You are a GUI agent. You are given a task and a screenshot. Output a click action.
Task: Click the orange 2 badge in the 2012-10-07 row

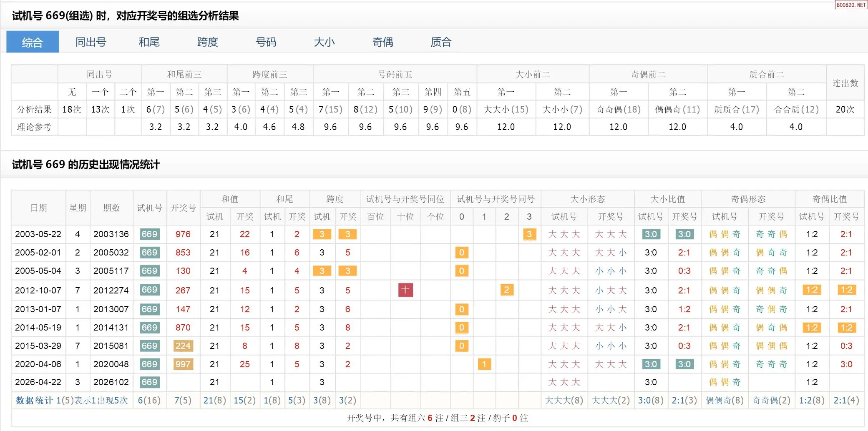click(x=506, y=290)
